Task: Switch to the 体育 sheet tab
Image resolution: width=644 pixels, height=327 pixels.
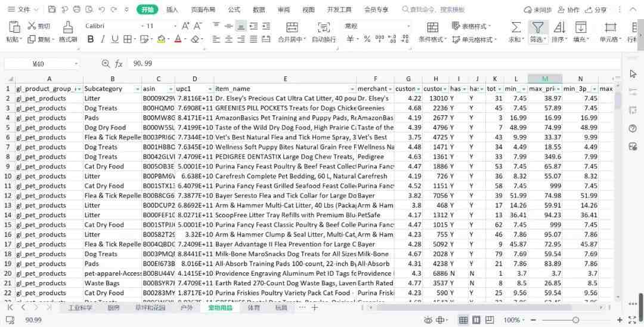Action: coord(253,308)
